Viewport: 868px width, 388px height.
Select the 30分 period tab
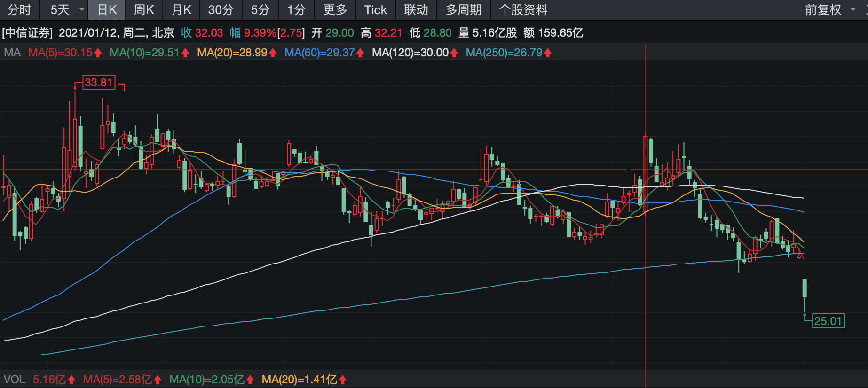(x=221, y=10)
